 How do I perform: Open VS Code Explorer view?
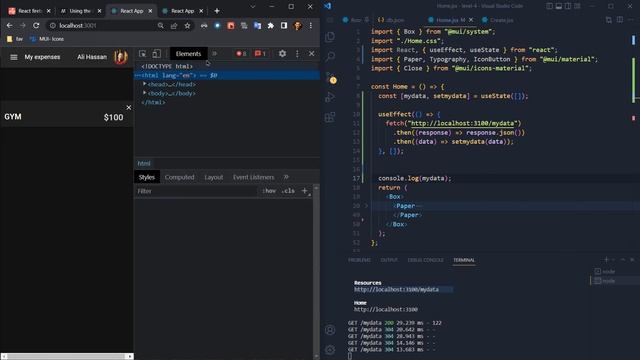tap(330, 37)
